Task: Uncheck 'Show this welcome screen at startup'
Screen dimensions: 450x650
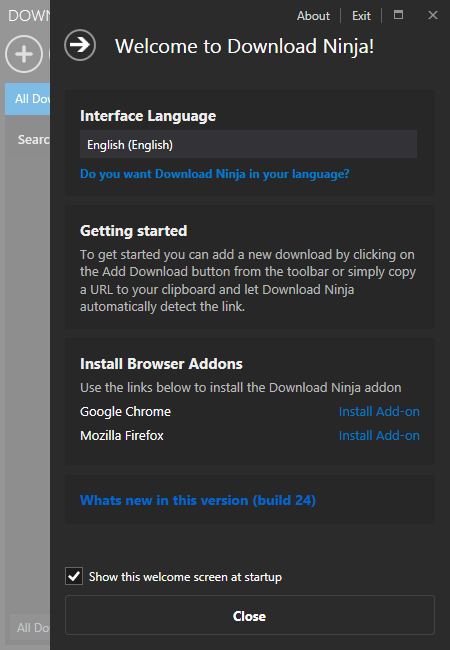Action: click(x=74, y=576)
